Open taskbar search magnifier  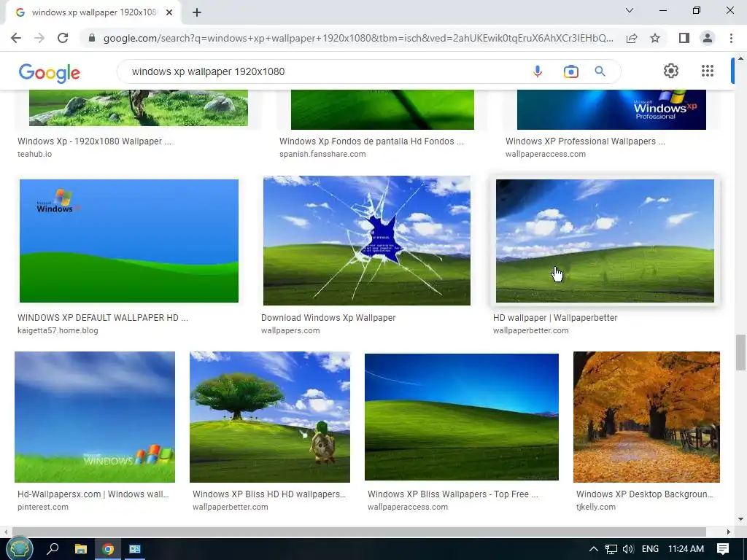coord(53,549)
